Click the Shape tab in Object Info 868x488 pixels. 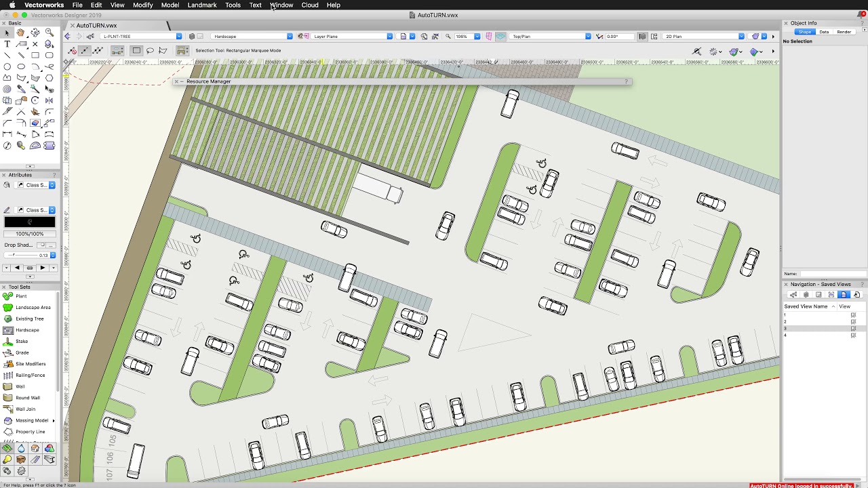(x=804, y=32)
